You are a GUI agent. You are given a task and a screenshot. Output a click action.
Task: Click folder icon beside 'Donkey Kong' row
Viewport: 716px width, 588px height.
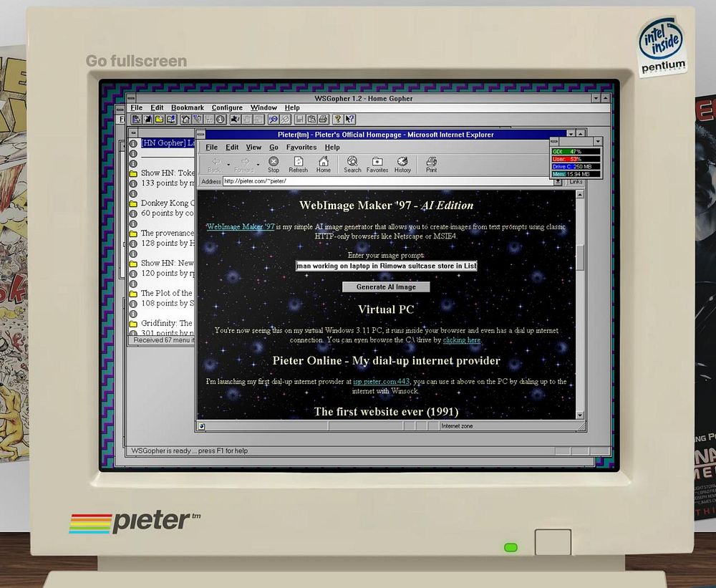[133, 203]
